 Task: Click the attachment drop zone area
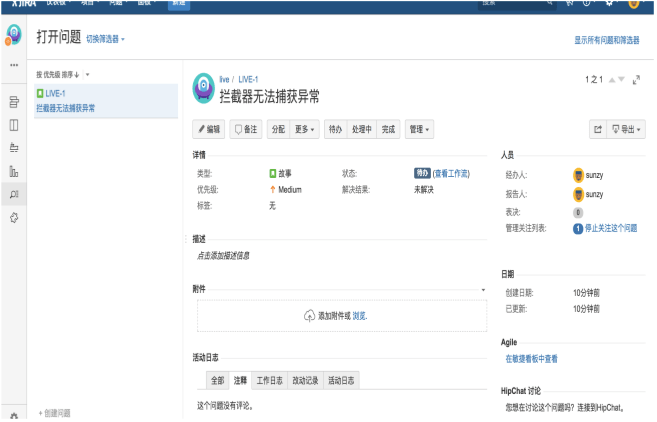(x=342, y=316)
